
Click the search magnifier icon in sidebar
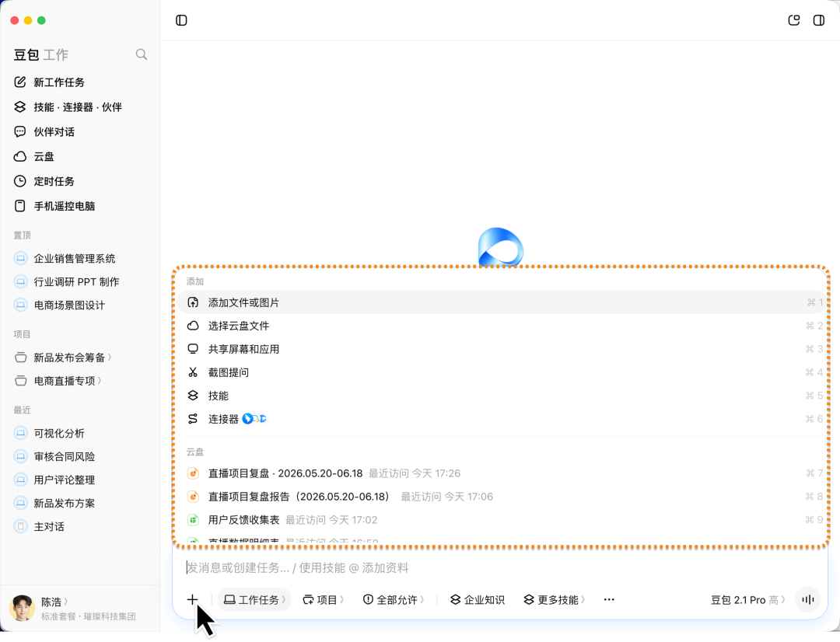pyautogui.click(x=142, y=54)
